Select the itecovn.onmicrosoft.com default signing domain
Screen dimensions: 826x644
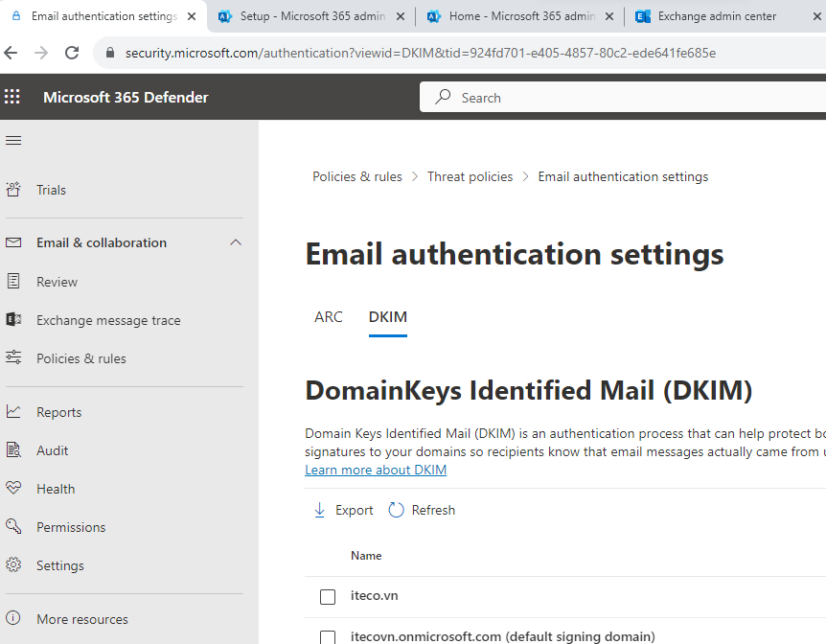coord(327,637)
